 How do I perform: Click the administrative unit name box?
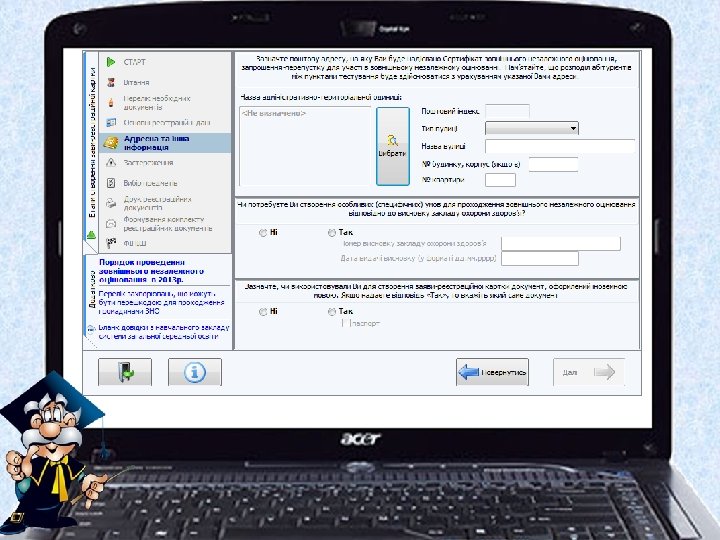point(305,146)
